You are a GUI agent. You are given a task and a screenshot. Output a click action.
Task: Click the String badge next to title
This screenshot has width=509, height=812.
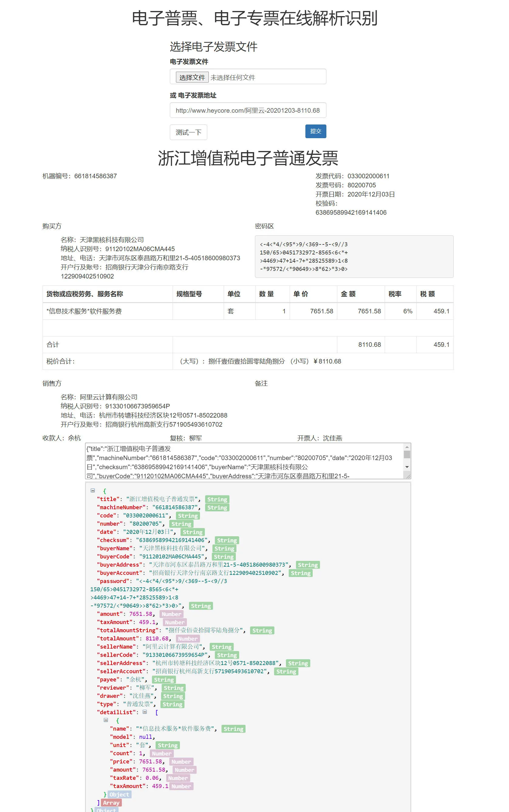[x=217, y=499]
